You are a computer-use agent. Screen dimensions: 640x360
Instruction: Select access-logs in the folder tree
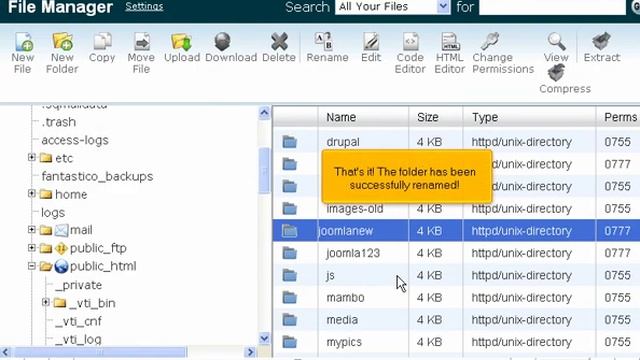coord(75,140)
